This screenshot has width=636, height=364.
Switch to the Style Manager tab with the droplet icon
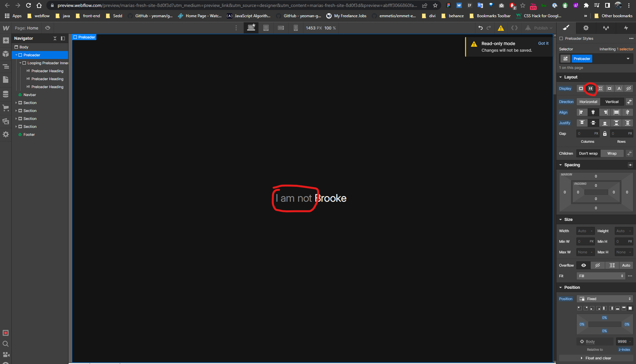606,28
